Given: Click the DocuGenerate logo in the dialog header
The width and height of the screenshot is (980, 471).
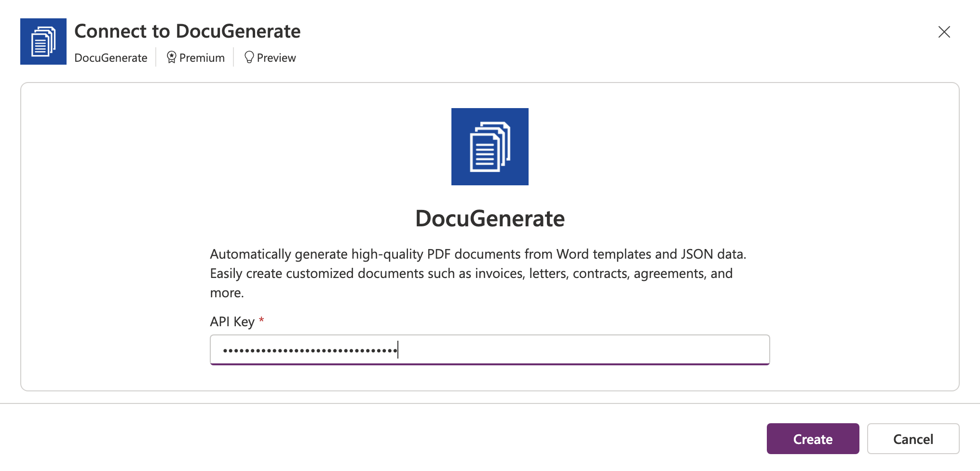Looking at the screenshot, I should (43, 41).
